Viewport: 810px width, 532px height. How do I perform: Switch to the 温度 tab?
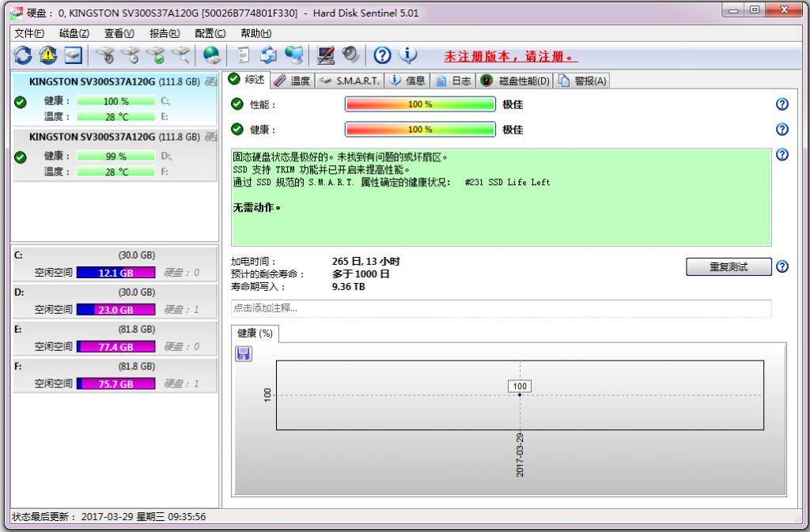(292, 81)
